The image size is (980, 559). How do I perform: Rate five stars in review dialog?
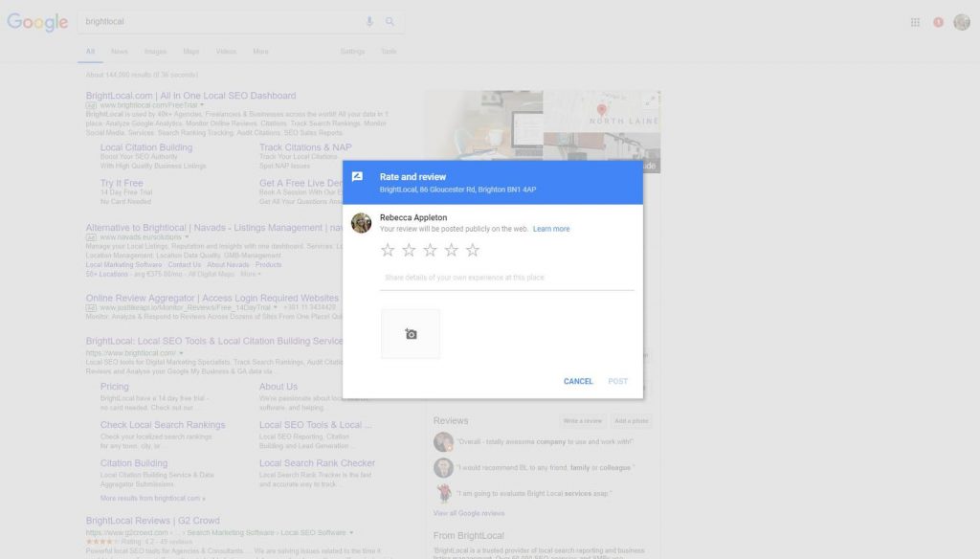point(473,250)
